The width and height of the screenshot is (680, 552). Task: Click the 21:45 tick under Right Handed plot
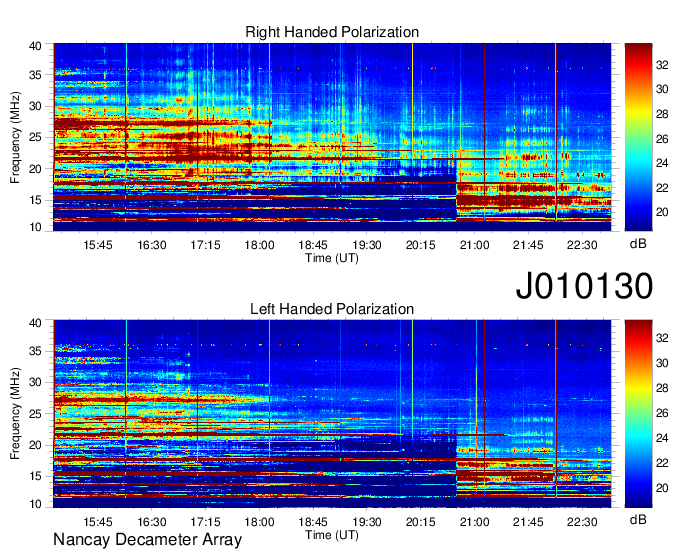point(528,245)
